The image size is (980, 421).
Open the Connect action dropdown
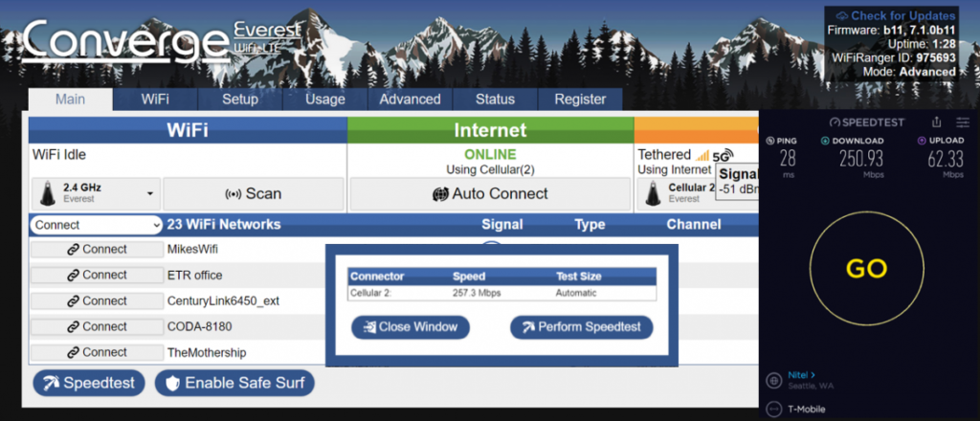(x=97, y=225)
